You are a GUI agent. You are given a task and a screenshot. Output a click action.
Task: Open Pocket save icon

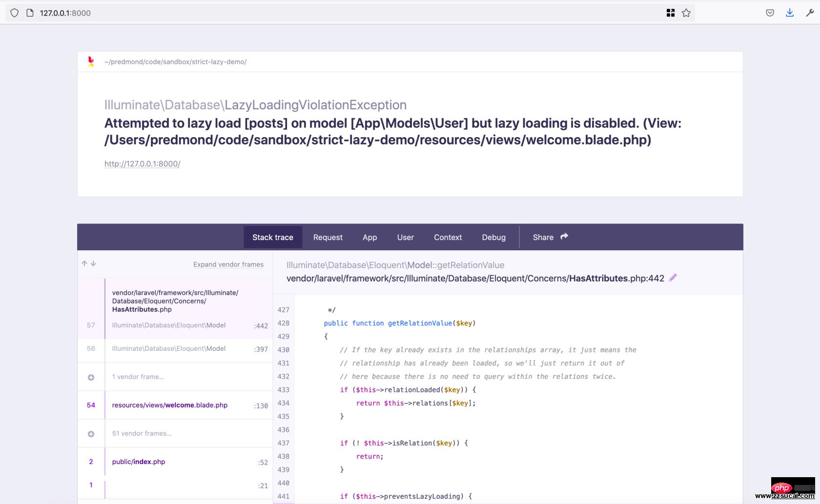[770, 13]
